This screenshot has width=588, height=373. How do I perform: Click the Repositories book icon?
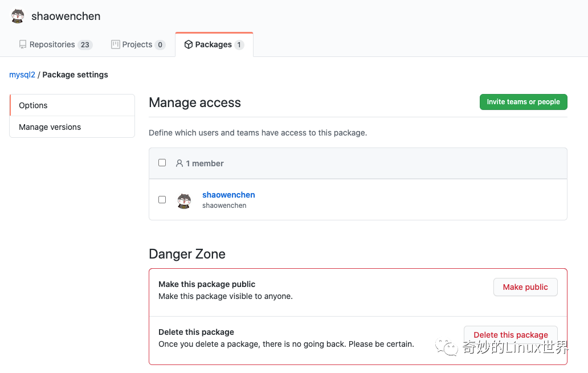pyautogui.click(x=22, y=44)
